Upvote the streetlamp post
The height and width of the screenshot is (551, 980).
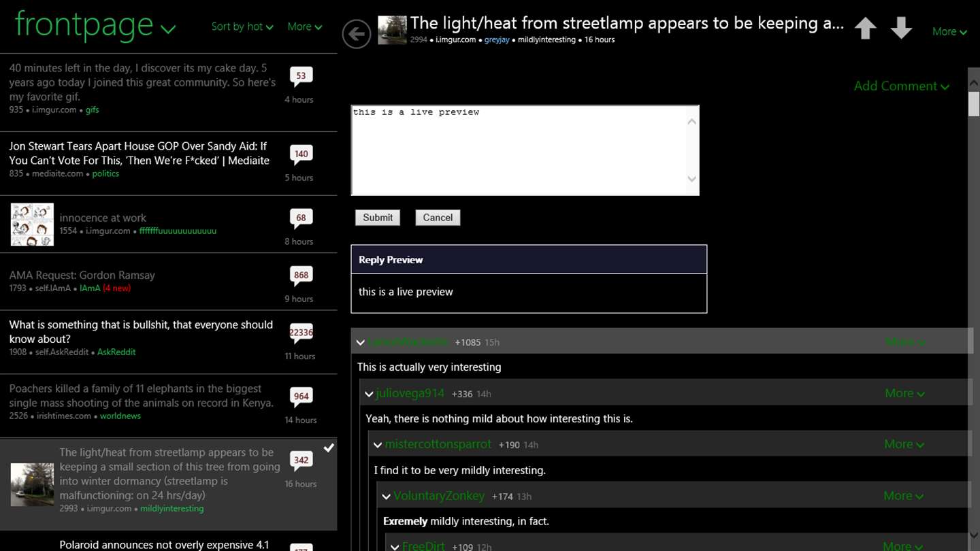[866, 28]
